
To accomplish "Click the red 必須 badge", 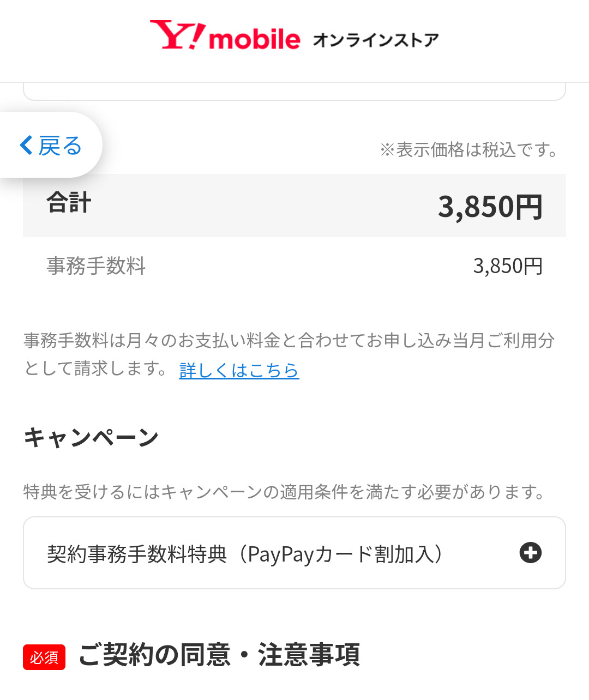I will pyautogui.click(x=44, y=657).
